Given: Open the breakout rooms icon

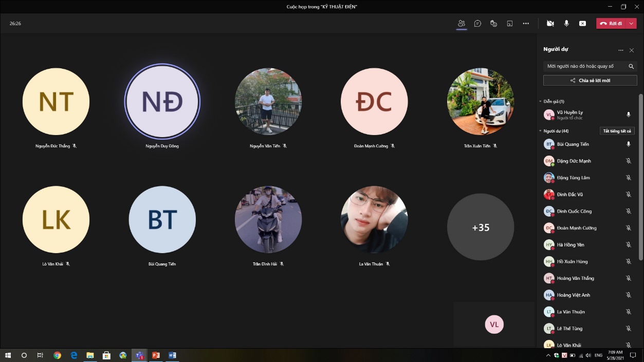Looking at the screenshot, I should pyautogui.click(x=510, y=24).
